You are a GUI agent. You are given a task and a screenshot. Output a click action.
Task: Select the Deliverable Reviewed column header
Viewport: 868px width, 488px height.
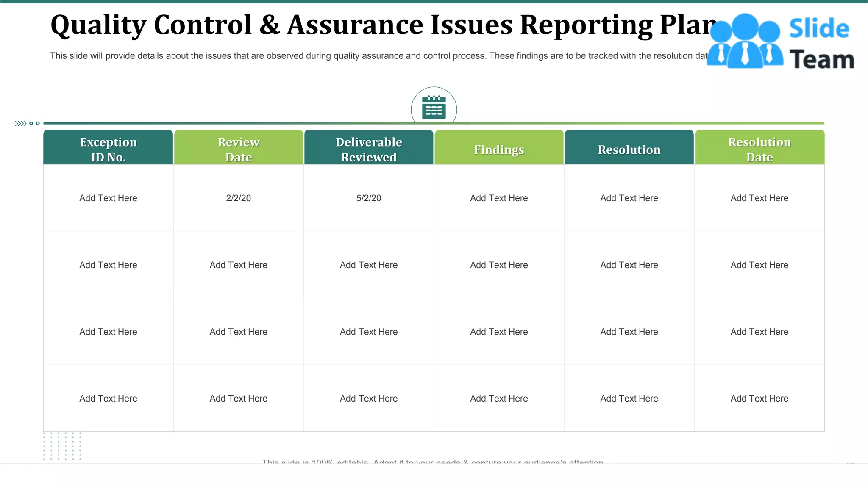pos(369,149)
